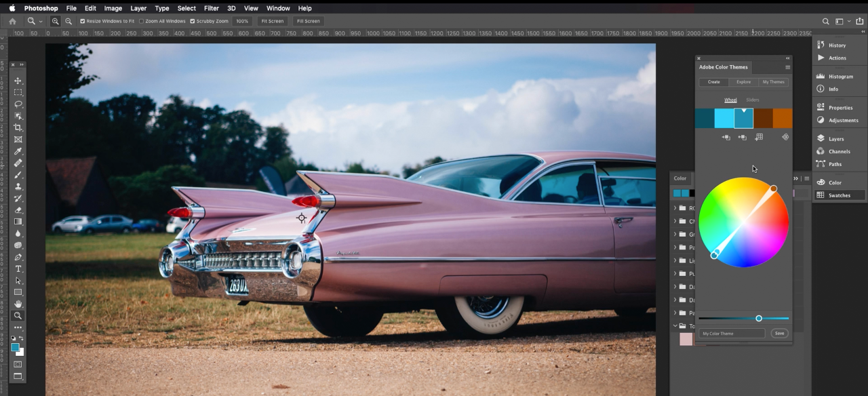Toggle Quick Mask mode icon
Image resolution: width=868 pixels, height=396 pixels.
pyautogui.click(x=18, y=364)
